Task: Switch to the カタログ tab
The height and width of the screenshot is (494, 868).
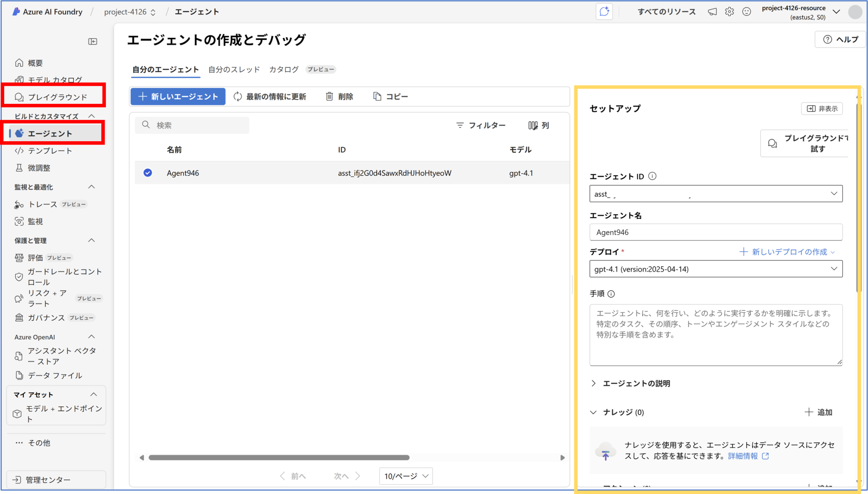Action: pyautogui.click(x=283, y=69)
